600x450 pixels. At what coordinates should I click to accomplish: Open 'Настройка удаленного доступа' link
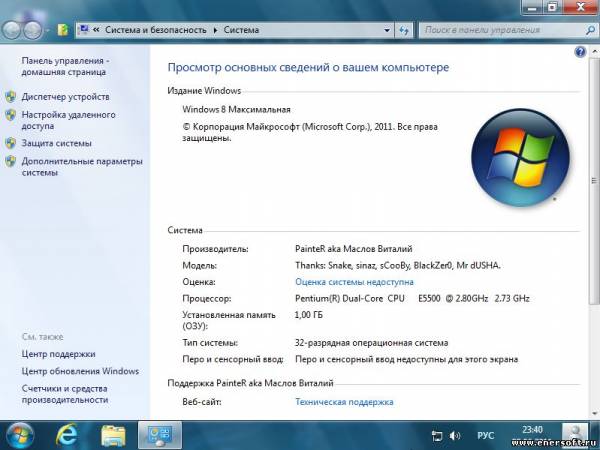[68, 120]
